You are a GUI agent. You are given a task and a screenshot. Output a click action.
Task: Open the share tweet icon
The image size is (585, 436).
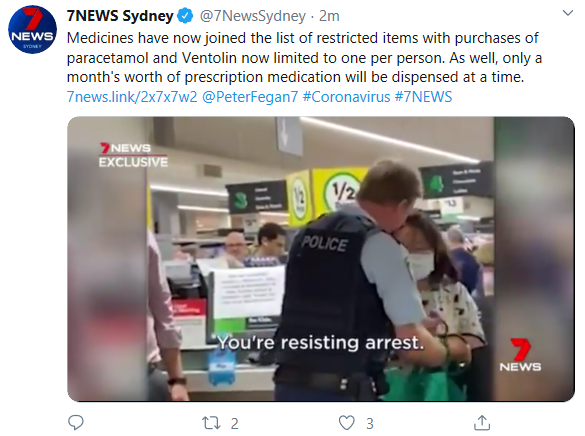pyautogui.click(x=482, y=423)
